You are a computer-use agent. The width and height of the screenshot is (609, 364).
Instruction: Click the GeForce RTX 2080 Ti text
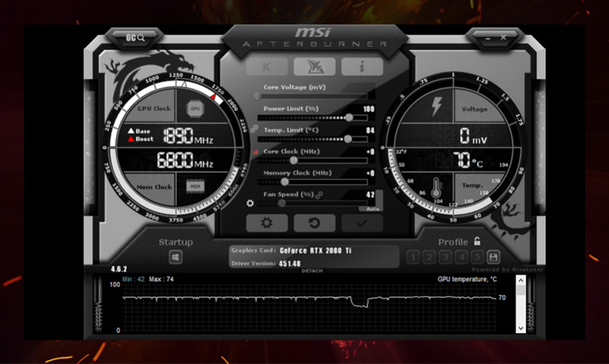point(315,251)
